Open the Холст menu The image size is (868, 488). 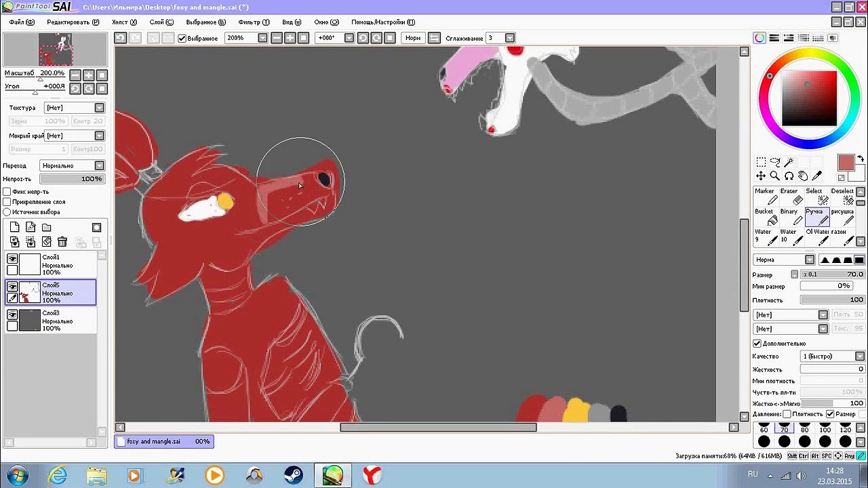[124, 22]
